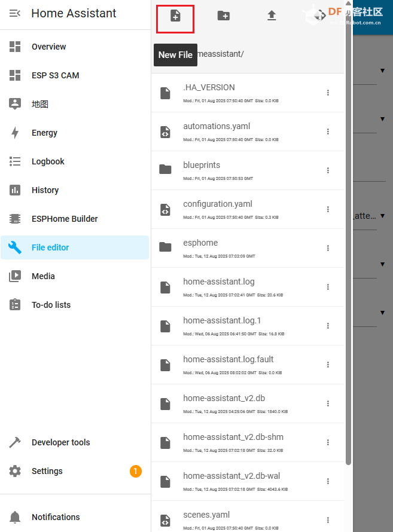Open options menu for blueprints folder
Screen dimensions: 393x532
pyautogui.click(x=328, y=170)
